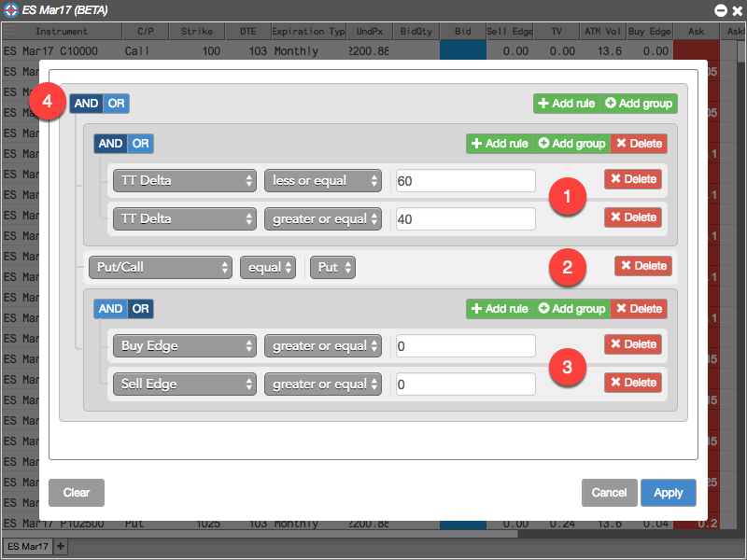Click the ATM Vol column header
Image resolution: width=747 pixels, height=560 pixels.
[602, 32]
